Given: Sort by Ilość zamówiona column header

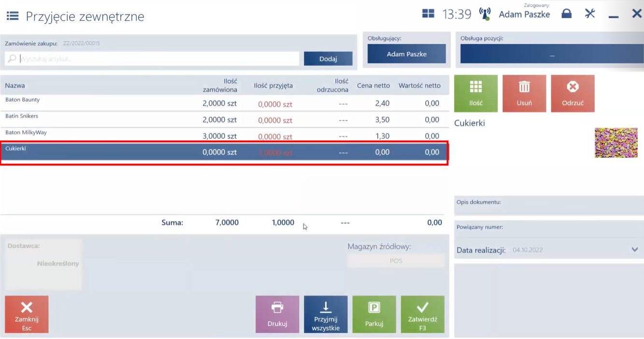Looking at the screenshot, I should tap(220, 86).
